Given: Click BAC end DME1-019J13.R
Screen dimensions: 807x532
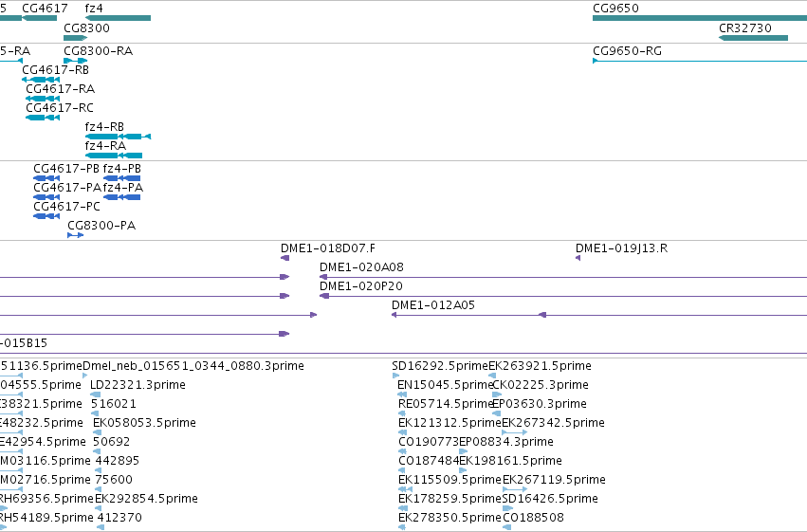Looking at the screenshot, I should pyautogui.click(x=621, y=248).
